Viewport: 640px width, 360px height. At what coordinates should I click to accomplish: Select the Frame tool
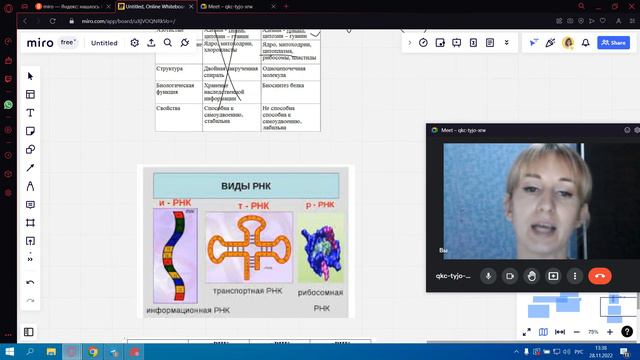30,223
